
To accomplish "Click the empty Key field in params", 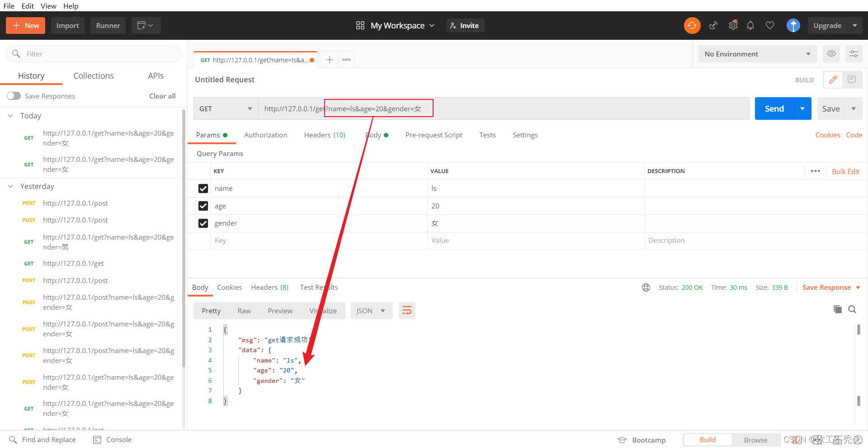I will (319, 241).
